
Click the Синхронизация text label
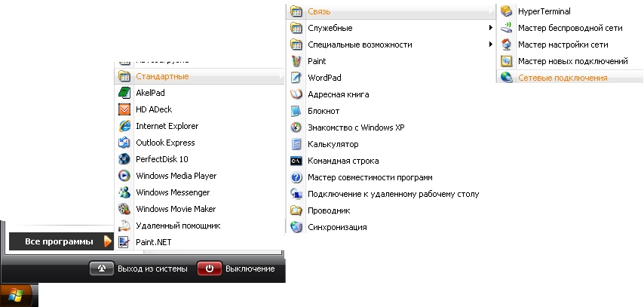point(337,227)
